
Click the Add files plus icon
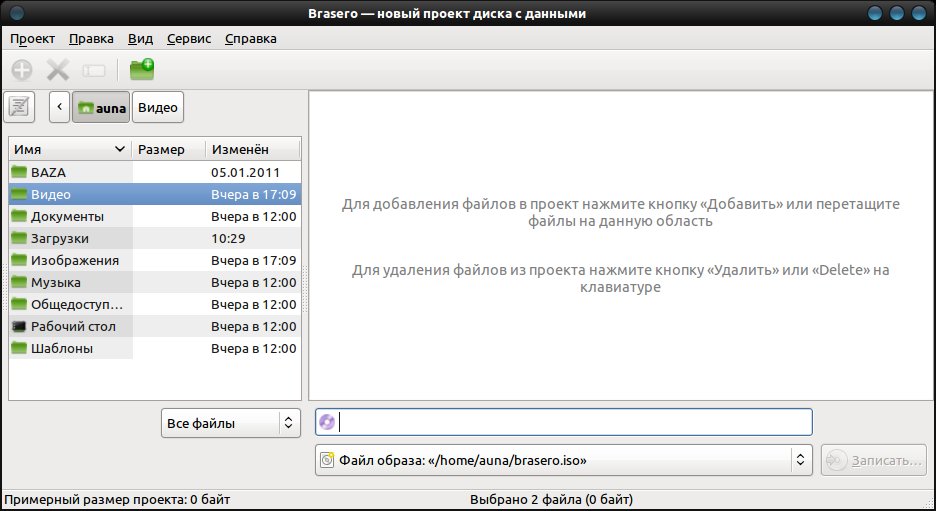22,70
